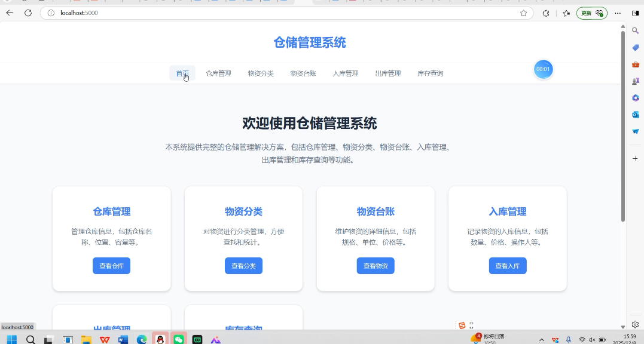Viewport: 644px width, 344px height.
Task: Open the 物资分类 navigation tab
Action: point(261,73)
